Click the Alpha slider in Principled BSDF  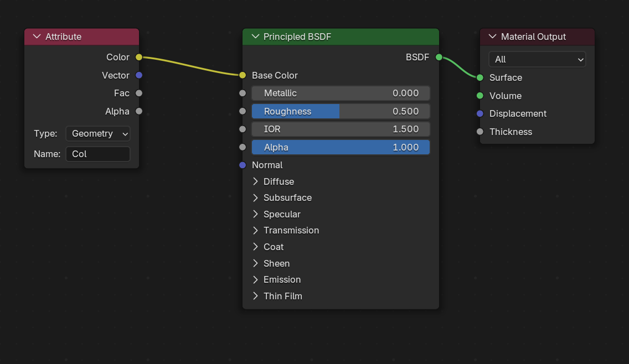click(341, 147)
